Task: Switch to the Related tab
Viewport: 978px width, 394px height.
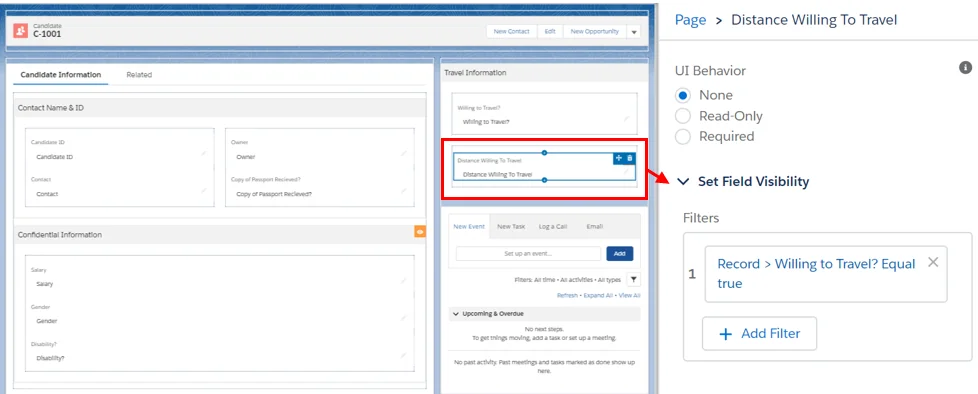Action: pyautogui.click(x=139, y=75)
